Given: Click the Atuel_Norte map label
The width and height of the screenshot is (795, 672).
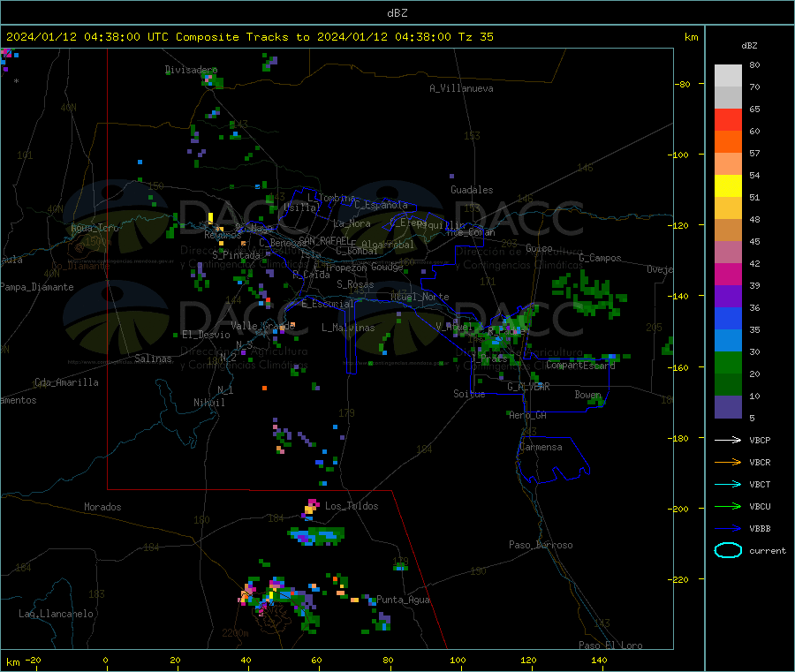Looking at the screenshot, I should [420, 297].
